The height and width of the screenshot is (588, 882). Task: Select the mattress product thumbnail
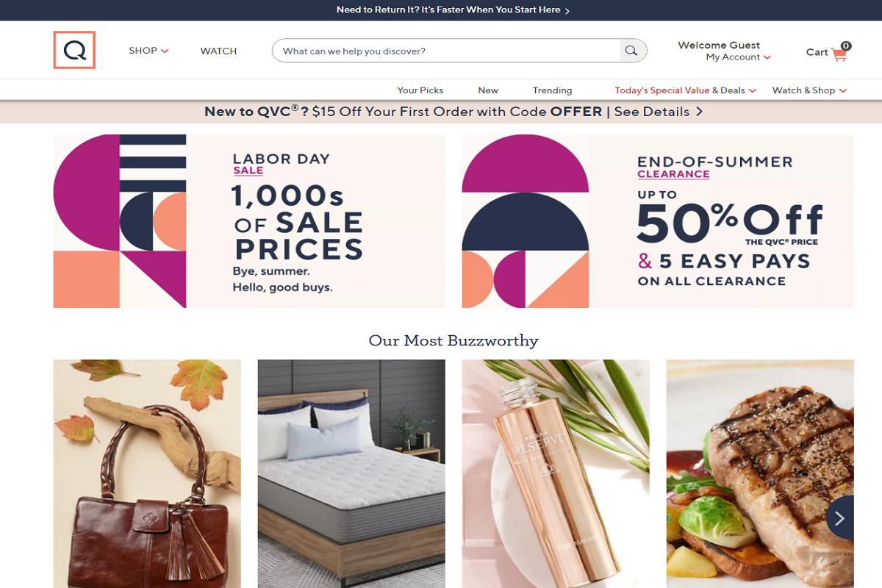coord(351,473)
